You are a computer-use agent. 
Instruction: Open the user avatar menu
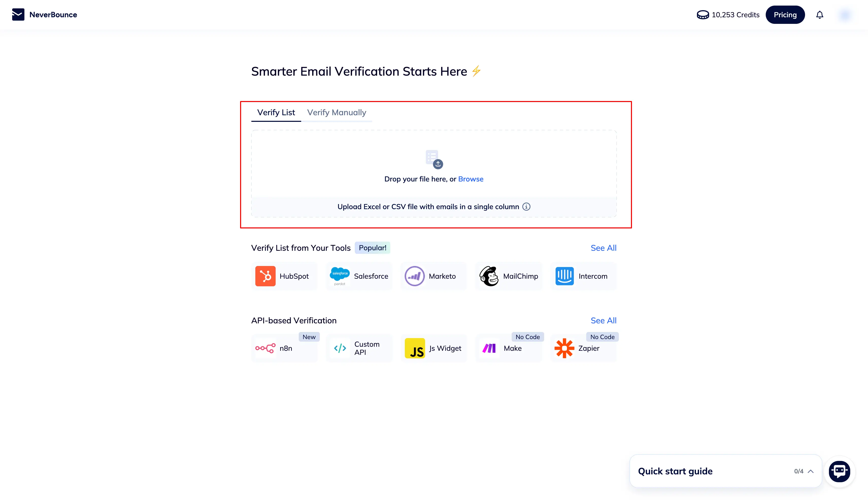click(x=845, y=15)
